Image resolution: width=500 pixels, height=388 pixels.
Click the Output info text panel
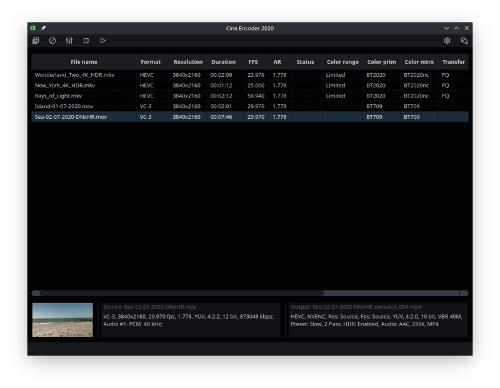(378, 320)
